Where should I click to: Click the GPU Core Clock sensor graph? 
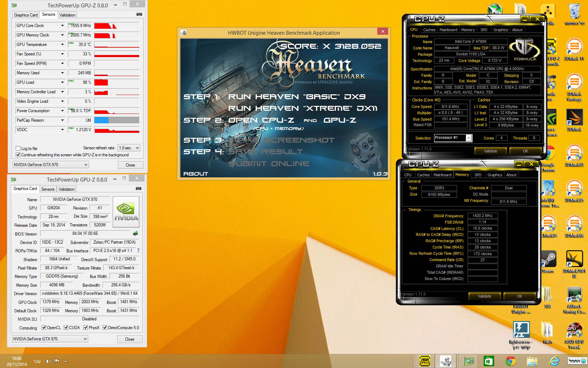[x=117, y=26]
